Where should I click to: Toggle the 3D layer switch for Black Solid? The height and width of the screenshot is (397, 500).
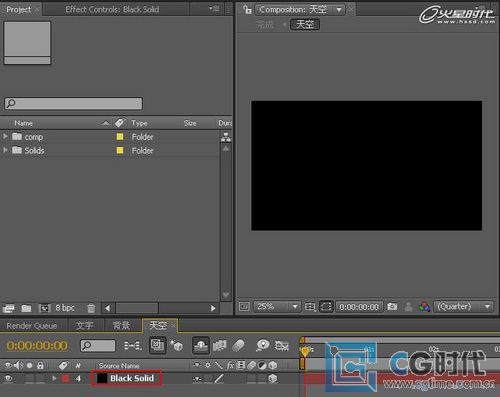pyautogui.click(x=273, y=378)
